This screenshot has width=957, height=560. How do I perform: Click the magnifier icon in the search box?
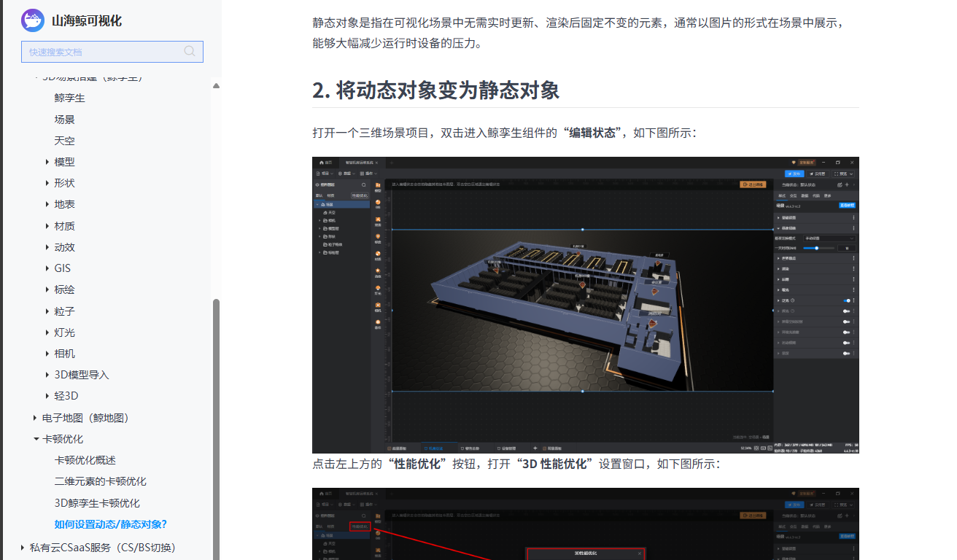(x=190, y=51)
